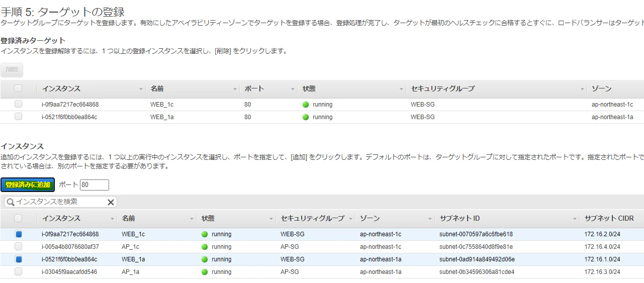Click the ポート input field with 80
The width and height of the screenshot is (644, 283).
[95, 185]
